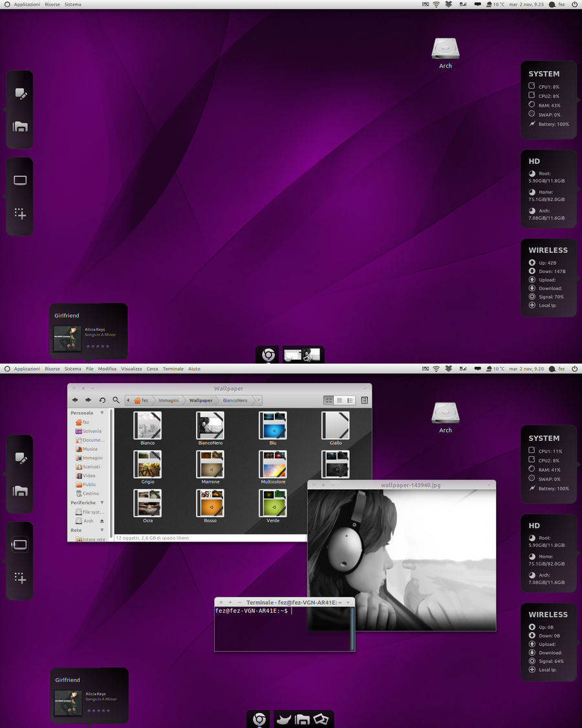Navigate to Immagini via the breadcrumb bar
Image resolution: width=582 pixels, height=728 pixels.
tap(167, 401)
